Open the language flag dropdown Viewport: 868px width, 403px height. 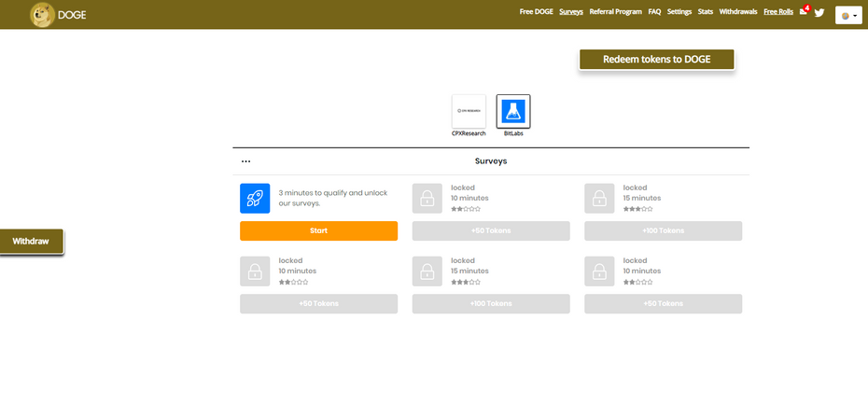point(848,16)
